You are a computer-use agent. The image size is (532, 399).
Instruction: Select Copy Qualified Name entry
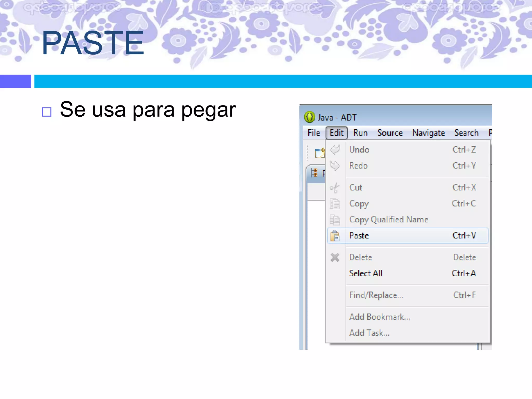point(408,220)
